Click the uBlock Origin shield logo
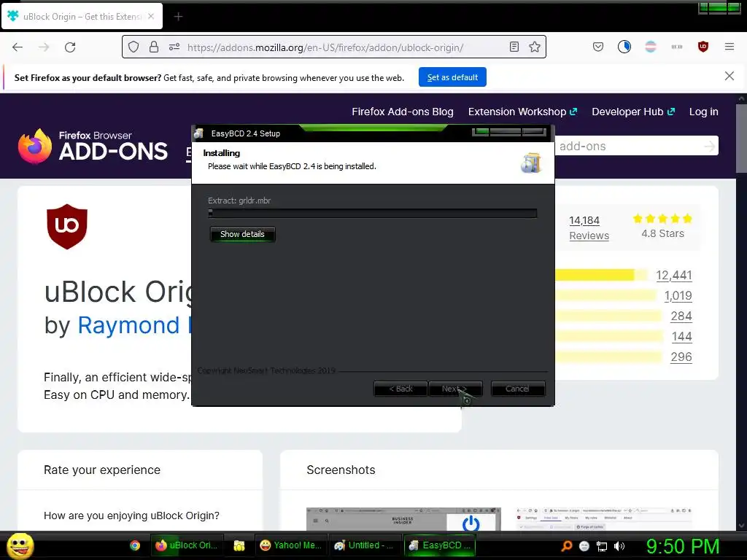 [66, 227]
